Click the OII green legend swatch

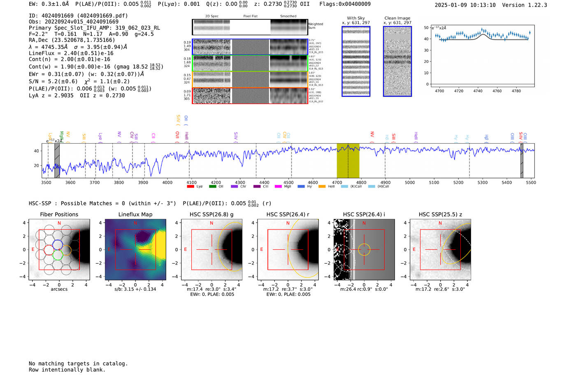(x=212, y=187)
